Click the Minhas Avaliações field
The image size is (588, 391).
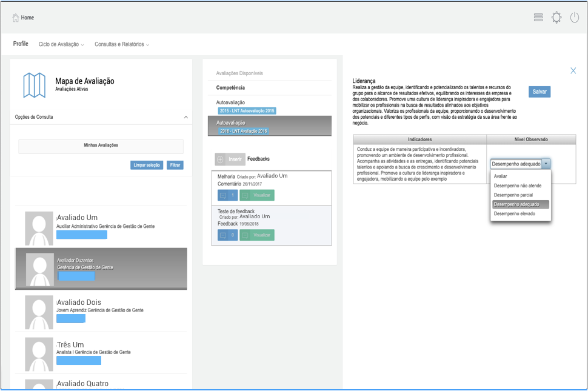[101, 147]
